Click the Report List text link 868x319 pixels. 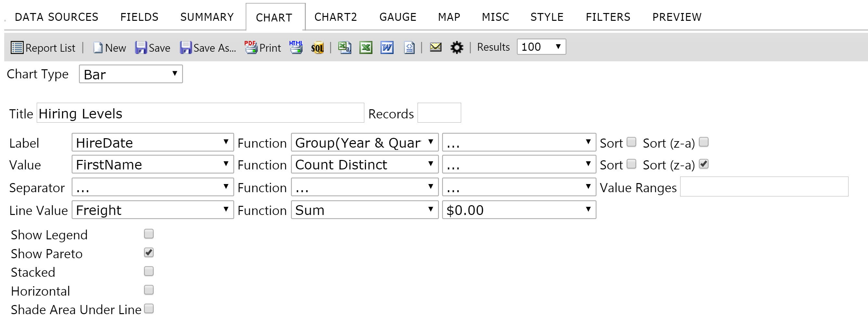[50, 48]
